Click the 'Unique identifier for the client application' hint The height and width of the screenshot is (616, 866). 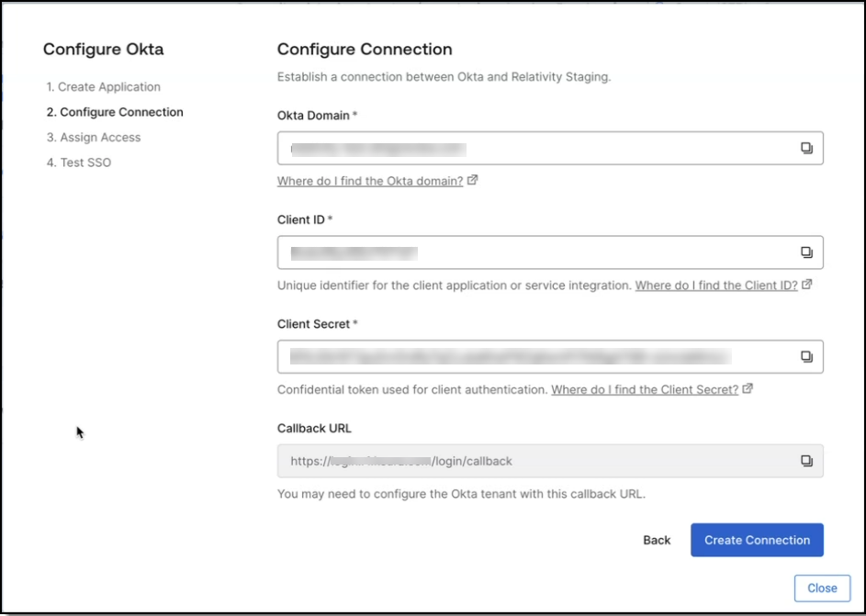454,286
